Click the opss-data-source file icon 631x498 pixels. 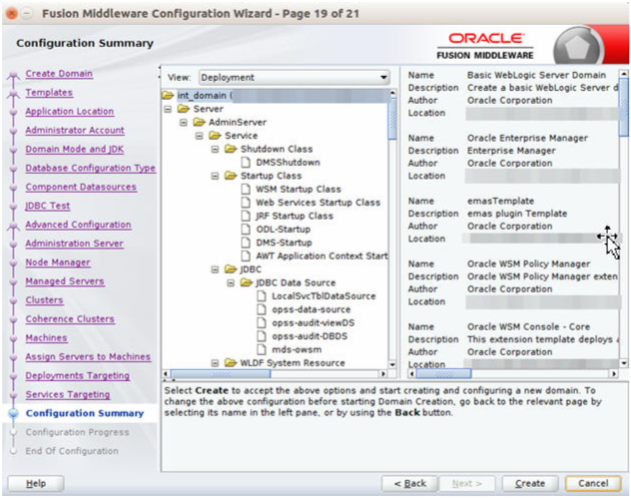pos(262,309)
